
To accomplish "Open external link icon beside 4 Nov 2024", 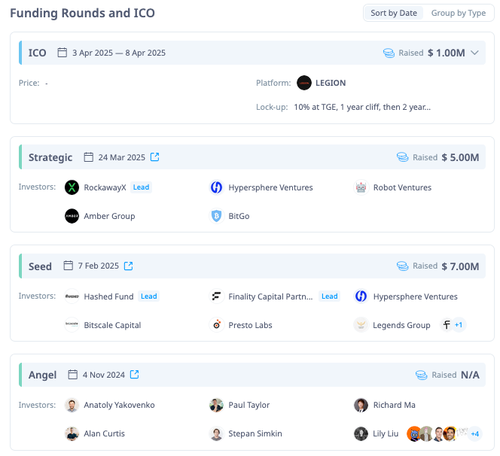I will (134, 375).
